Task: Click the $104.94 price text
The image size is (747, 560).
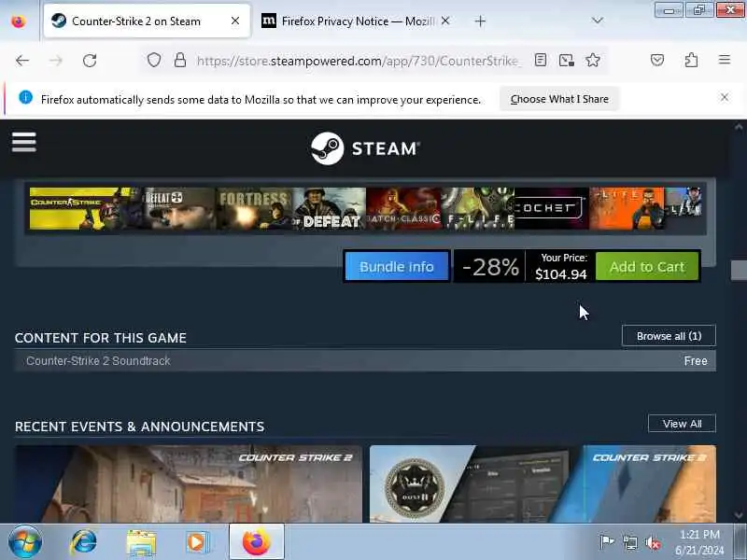Action: (561, 274)
